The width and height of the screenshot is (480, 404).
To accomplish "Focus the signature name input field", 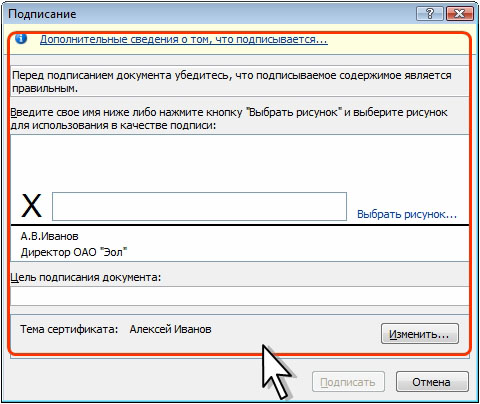I will click(x=199, y=206).
